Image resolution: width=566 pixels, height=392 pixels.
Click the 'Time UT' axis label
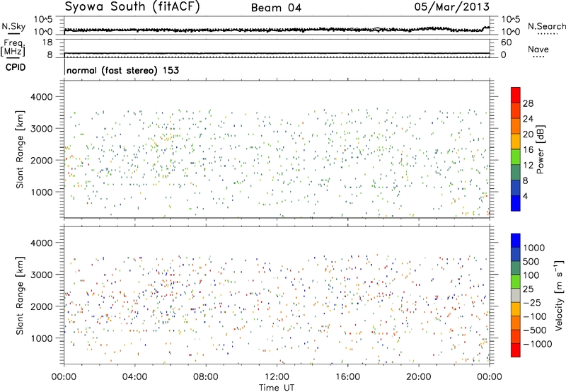pyautogui.click(x=277, y=388)
